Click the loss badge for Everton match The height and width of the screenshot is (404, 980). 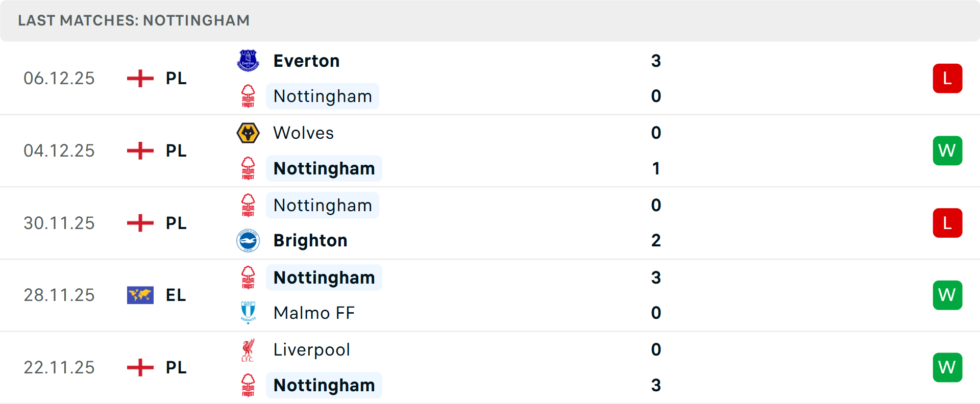947,78
